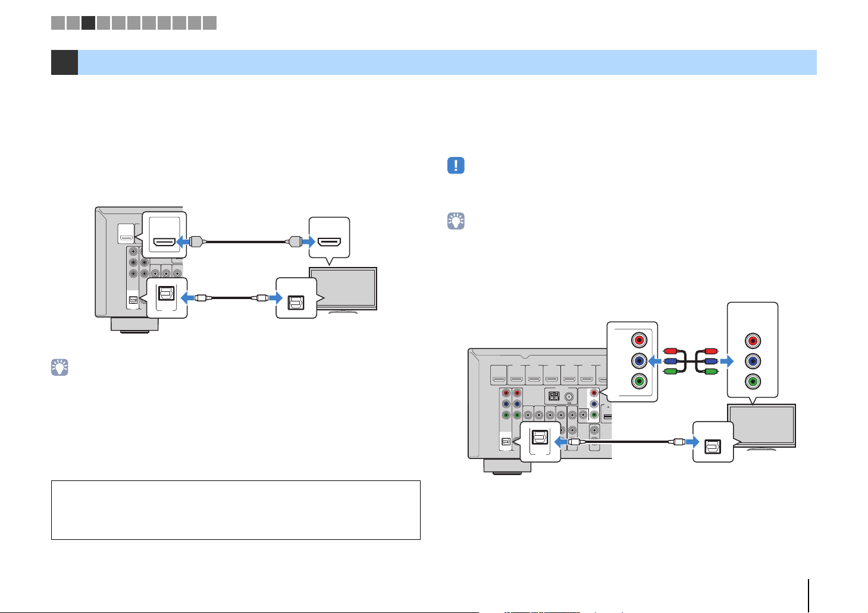This screenshot has width=868, height=613.
Task: Select the dark highlighted step square in the top indicator
Action: pyautogui.click(x=88, y=23)
